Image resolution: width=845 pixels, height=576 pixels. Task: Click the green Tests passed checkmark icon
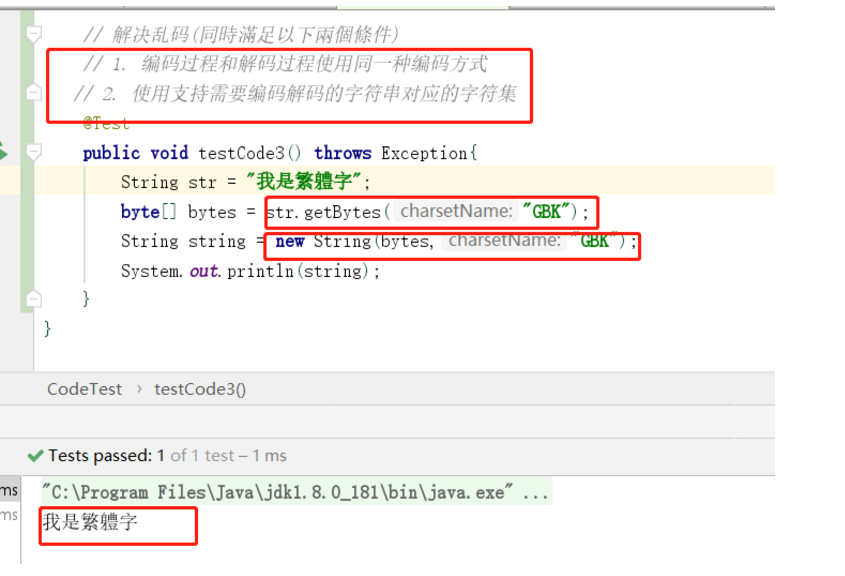pyautogui.click(x=36, y=456)
